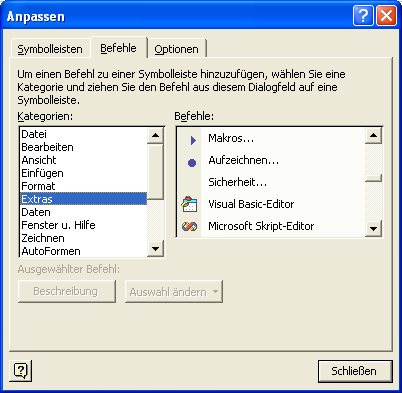
Task: Click the Befehle list scroll down arrow
Action: pyautogui.click(x=373, y=228)
